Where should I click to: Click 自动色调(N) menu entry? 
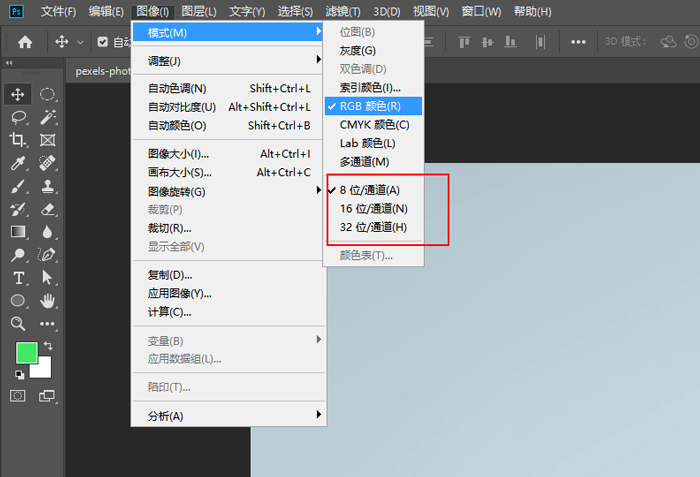[228, 88]
